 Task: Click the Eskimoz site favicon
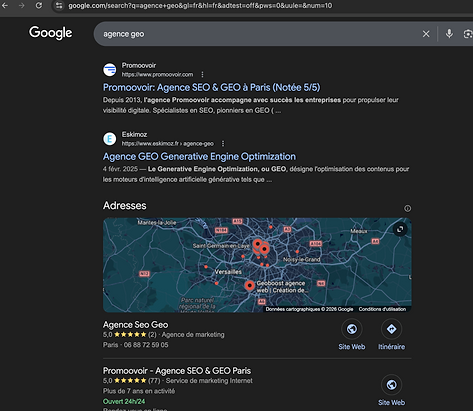click(110, 139)
